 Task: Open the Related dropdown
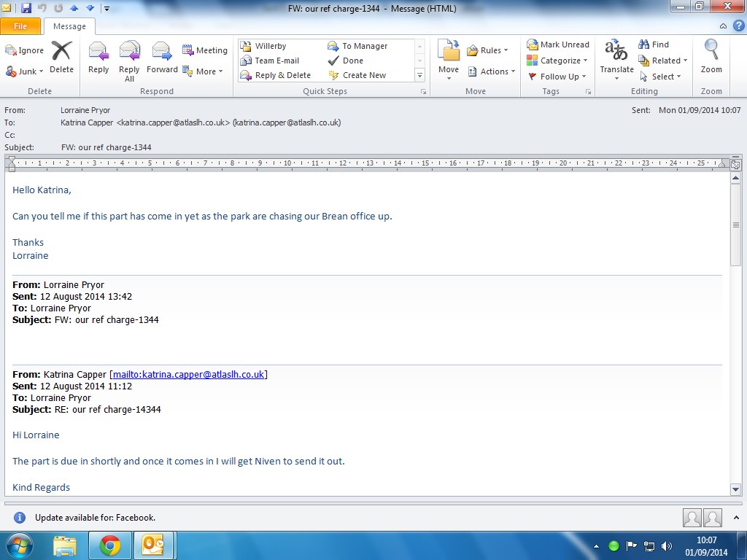pyautogui.click(x=663, y=61)
